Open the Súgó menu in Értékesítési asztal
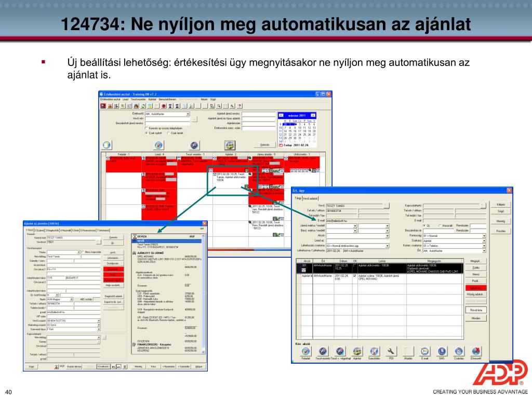The width and height of the screenshot is (532, 399). click(x=213, y=99)
